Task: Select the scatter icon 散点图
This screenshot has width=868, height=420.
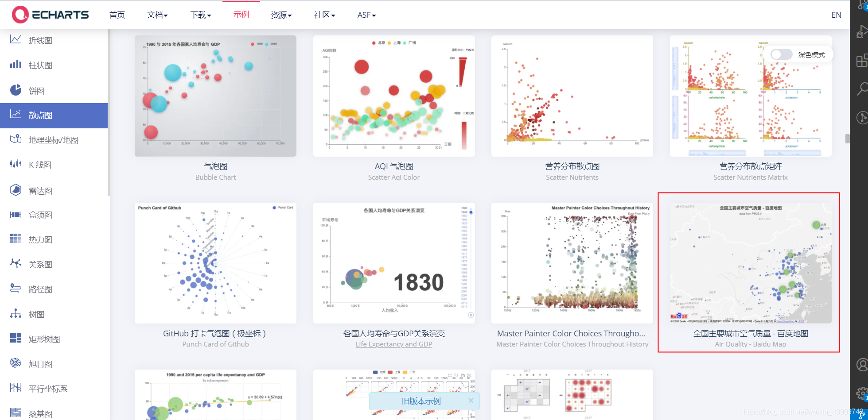Action: [x=16, y=115]
